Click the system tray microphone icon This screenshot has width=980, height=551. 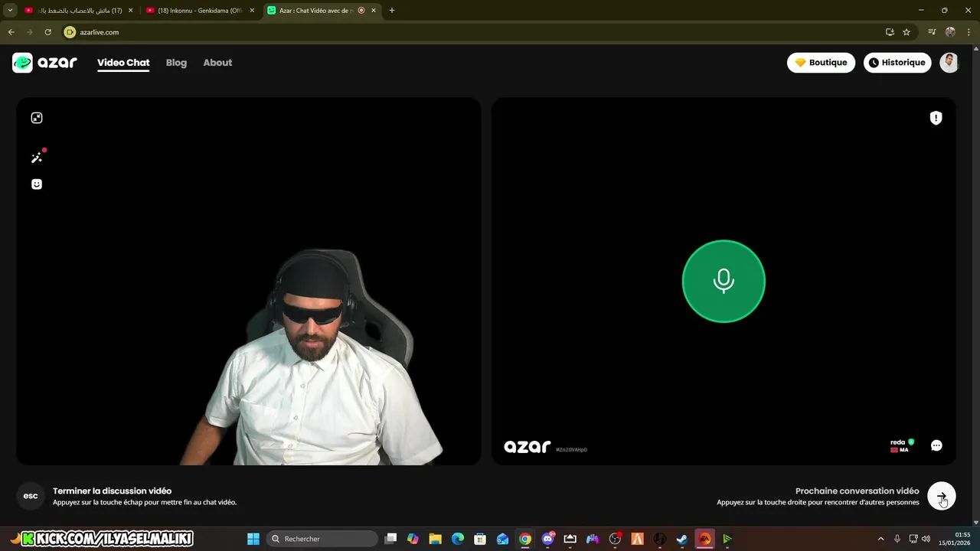(897, 539)
